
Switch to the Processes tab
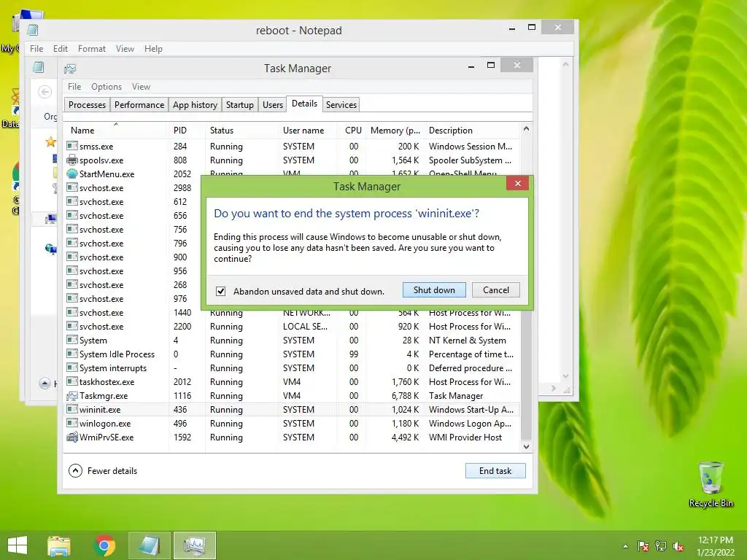(x=87, y=105)
